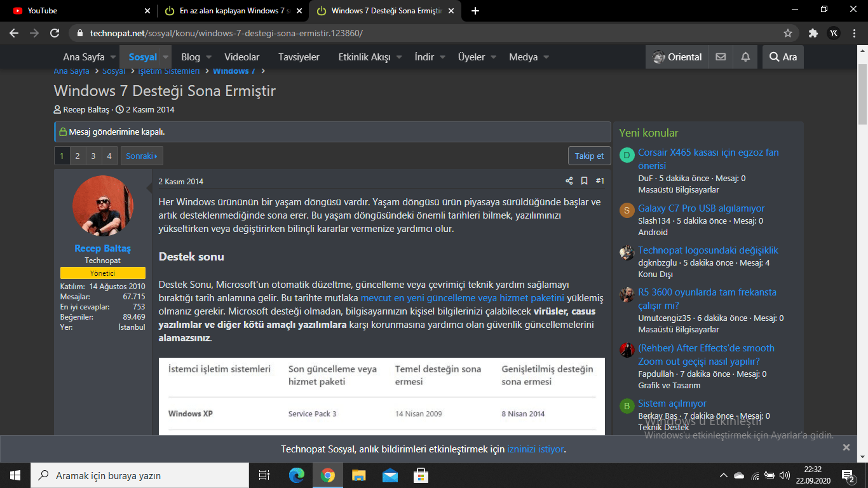Open 'R5 3600 oyunlarda tam frekansta çalışır mı?' topic
Viewport: 868px width, 488px height.
click(x=707, y=299)
